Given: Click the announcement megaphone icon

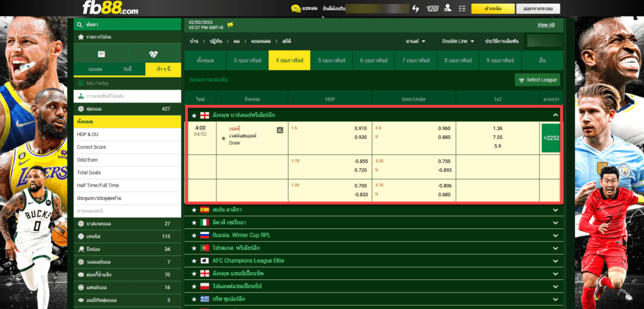Looking at the screenshot, I should 230,25.
